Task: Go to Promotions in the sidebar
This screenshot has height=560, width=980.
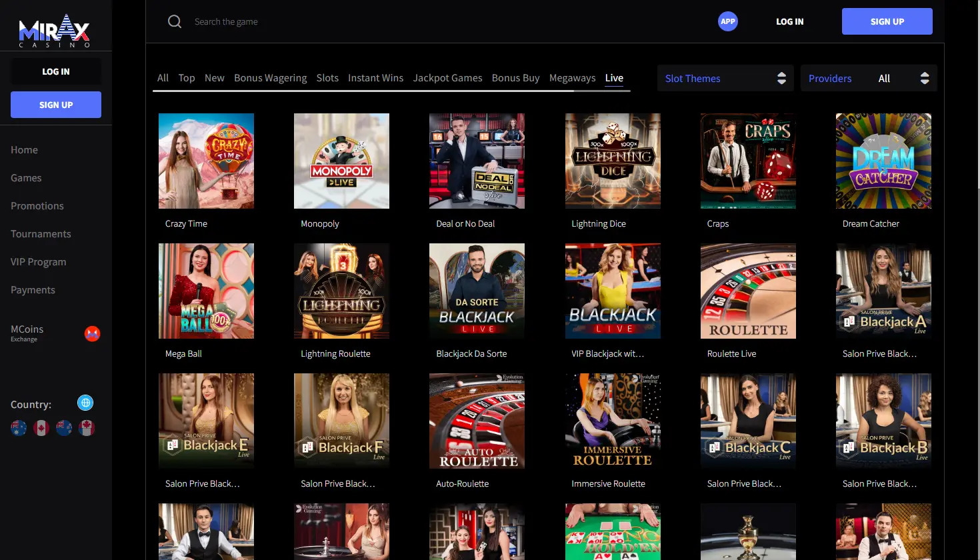Action: coord(37,206)
